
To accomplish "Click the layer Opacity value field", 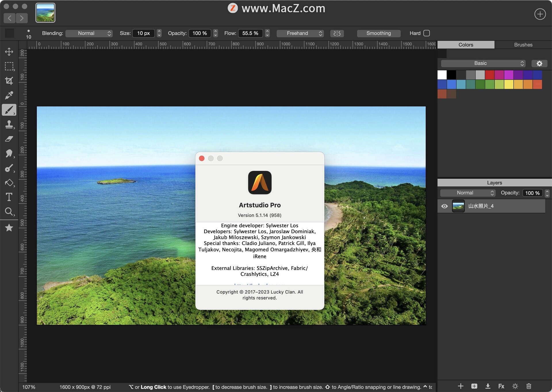I will coord(533,193).
